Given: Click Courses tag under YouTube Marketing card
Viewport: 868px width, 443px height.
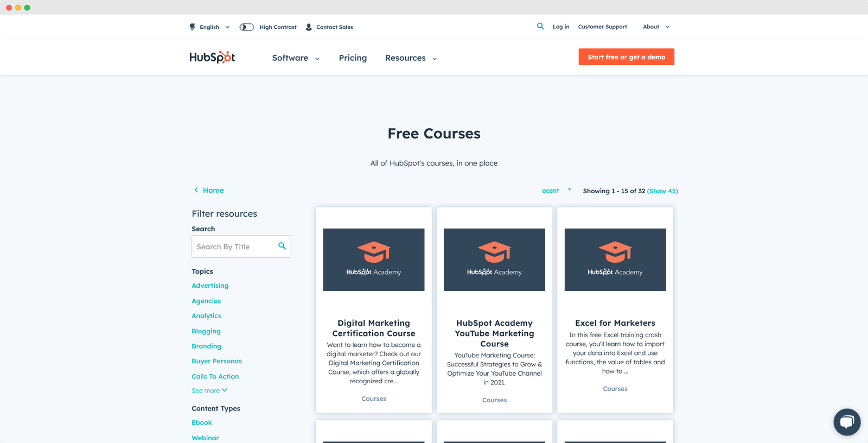Looking at the screenshot, I should coord(494,400).
